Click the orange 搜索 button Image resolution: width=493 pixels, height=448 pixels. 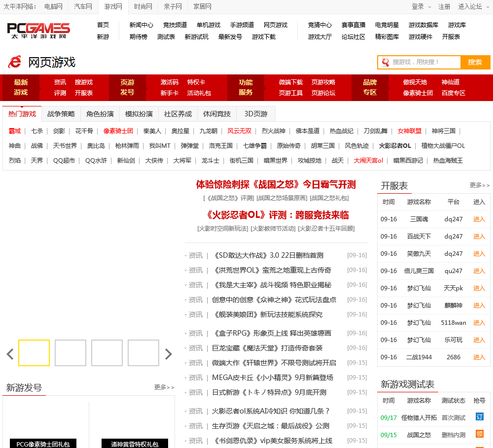coord(475,62)
